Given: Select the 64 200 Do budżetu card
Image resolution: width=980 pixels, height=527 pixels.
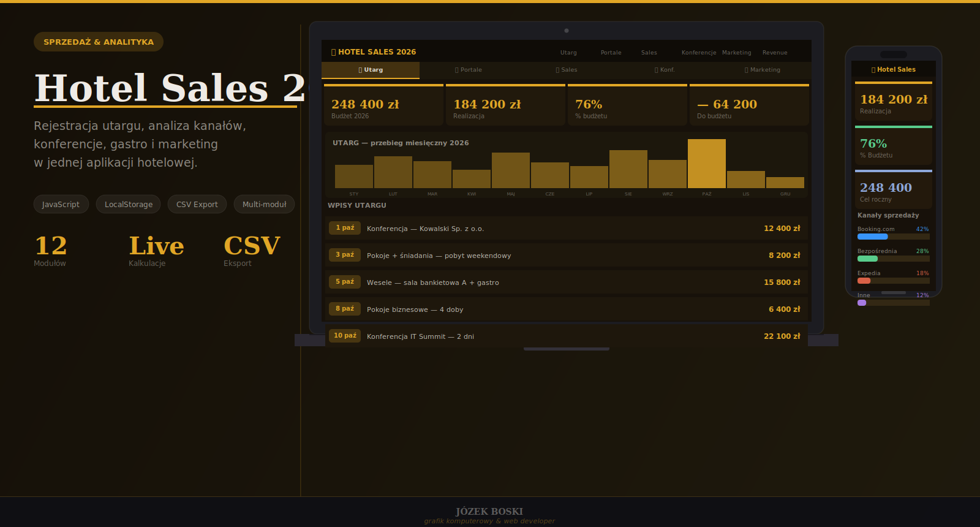Looking at the screenshot, I should (749, 105).
